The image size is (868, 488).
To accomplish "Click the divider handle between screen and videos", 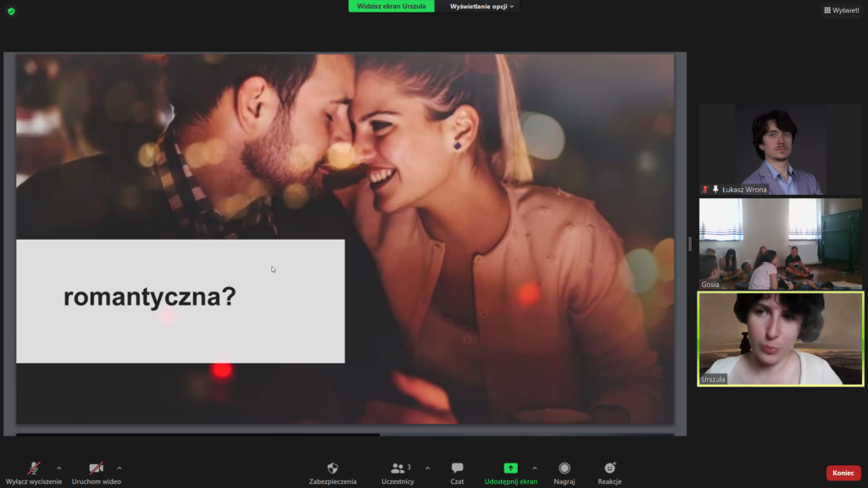I will coord(689,244).
